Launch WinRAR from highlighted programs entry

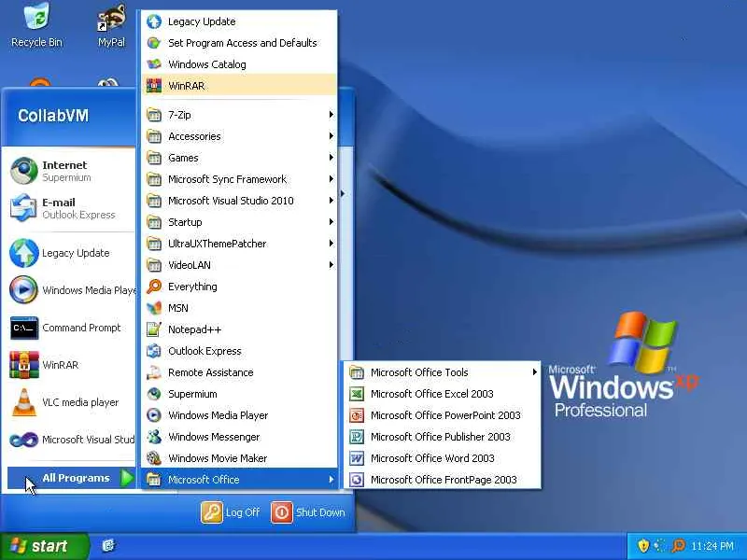239,86
